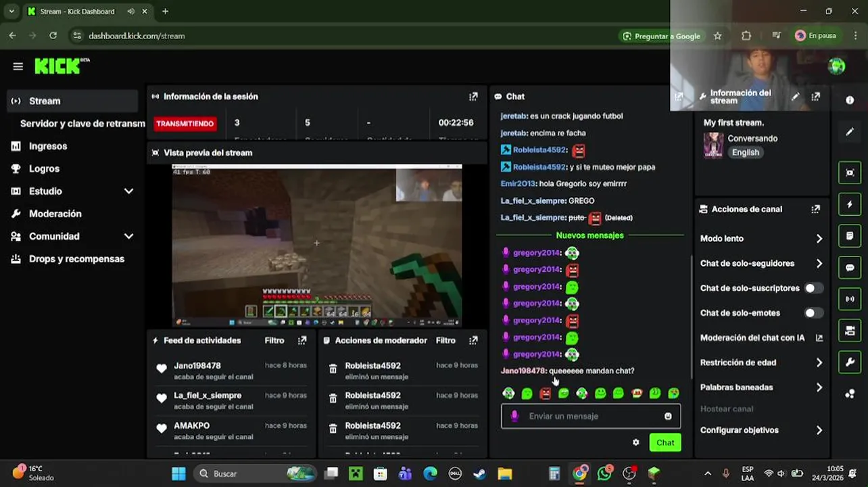Click the stream preview video thumbnail
868x487 pixels.
click(x=316, y=246)
